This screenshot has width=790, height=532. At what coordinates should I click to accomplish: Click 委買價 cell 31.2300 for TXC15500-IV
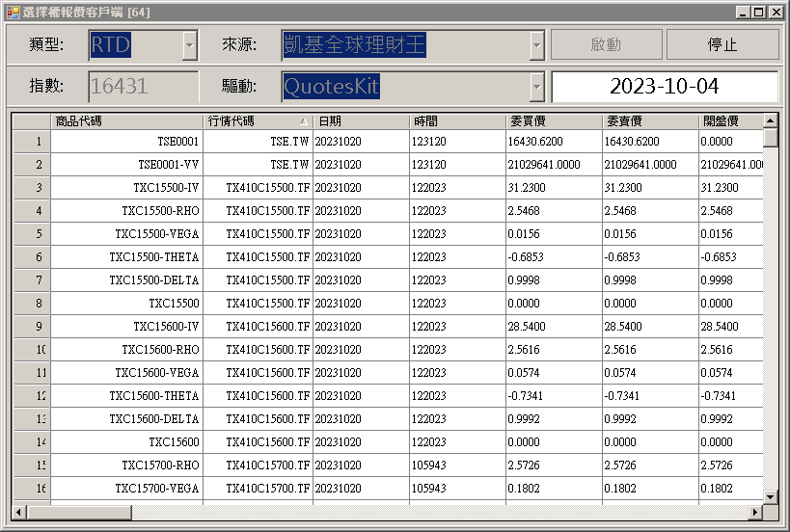point(554,188)
